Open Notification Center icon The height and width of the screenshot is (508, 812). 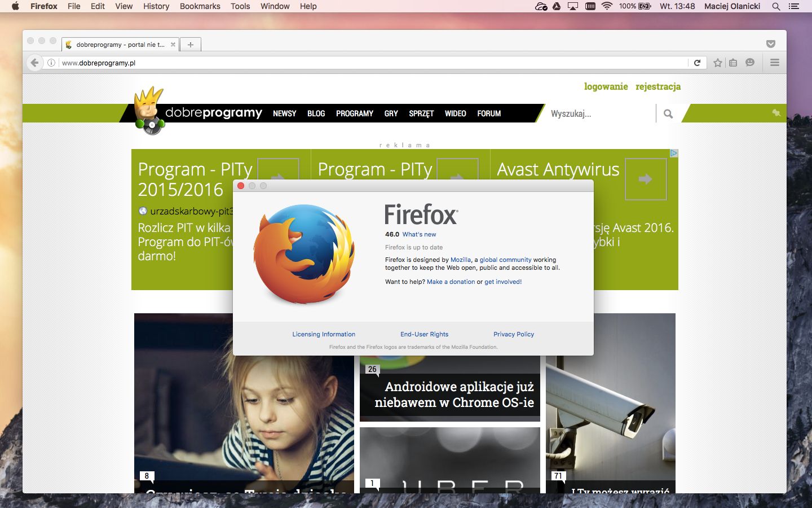click(x=794, y=6)
